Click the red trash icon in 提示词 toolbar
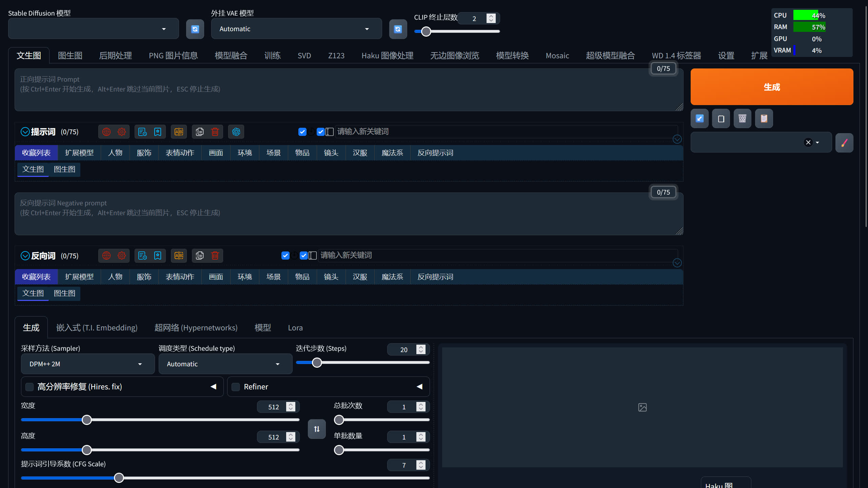 tap(215, 132)
